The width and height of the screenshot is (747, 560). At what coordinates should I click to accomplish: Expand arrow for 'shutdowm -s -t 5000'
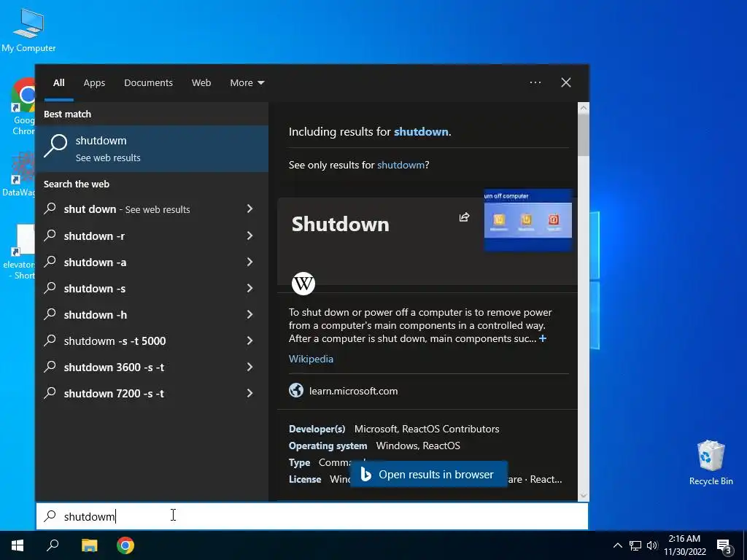pyautogui.click(x=249, y=341)
